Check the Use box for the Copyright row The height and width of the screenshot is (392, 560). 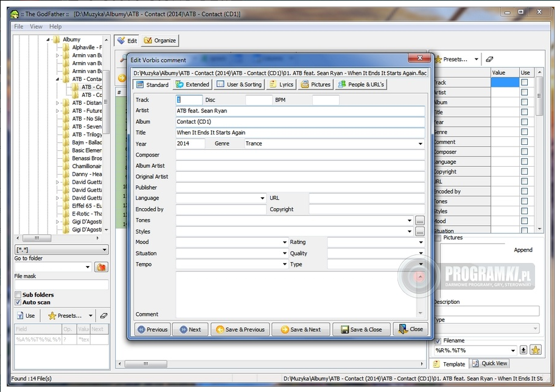coord(524,172)
